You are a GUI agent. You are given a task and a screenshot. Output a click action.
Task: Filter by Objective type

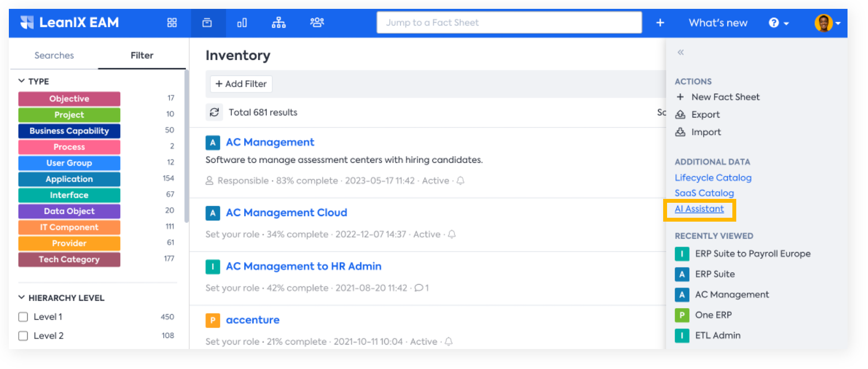point(69,99)
